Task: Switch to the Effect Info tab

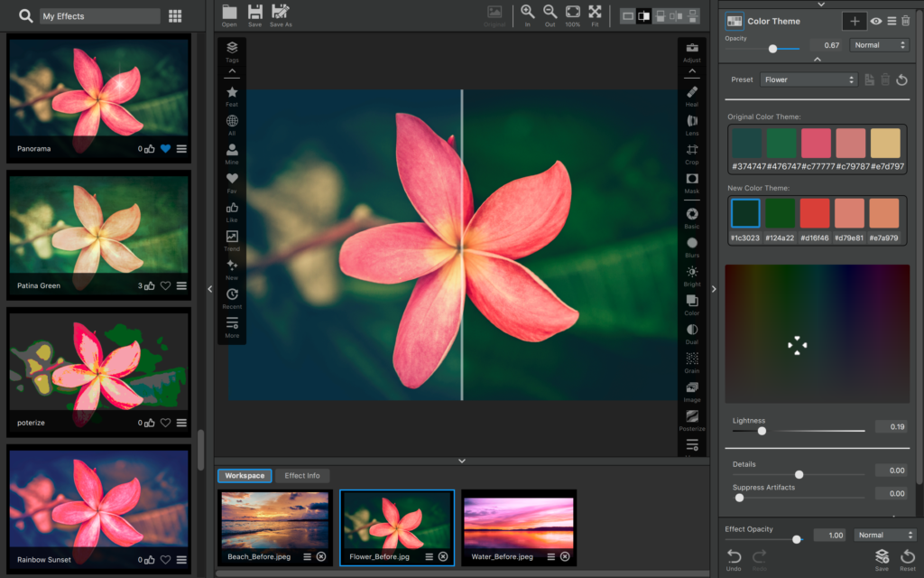Action: (302, 475)
